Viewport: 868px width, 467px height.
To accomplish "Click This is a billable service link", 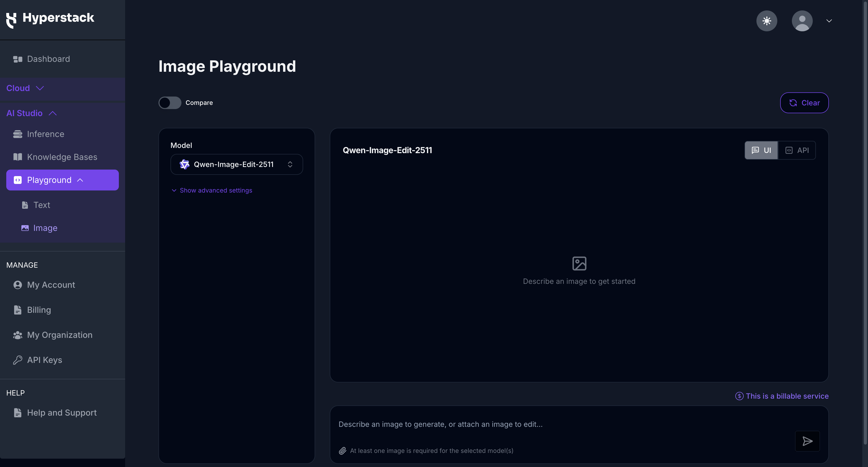I will 787,396.
